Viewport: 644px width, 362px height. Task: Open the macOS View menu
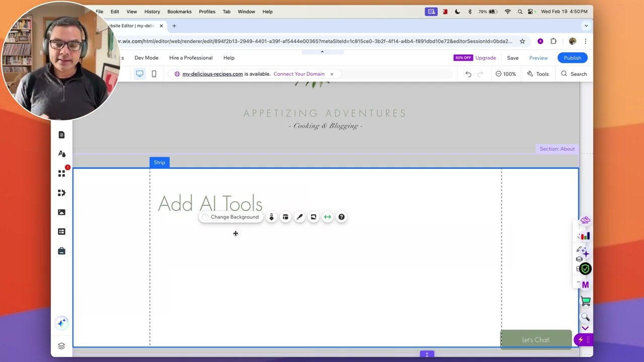point(131,12)
